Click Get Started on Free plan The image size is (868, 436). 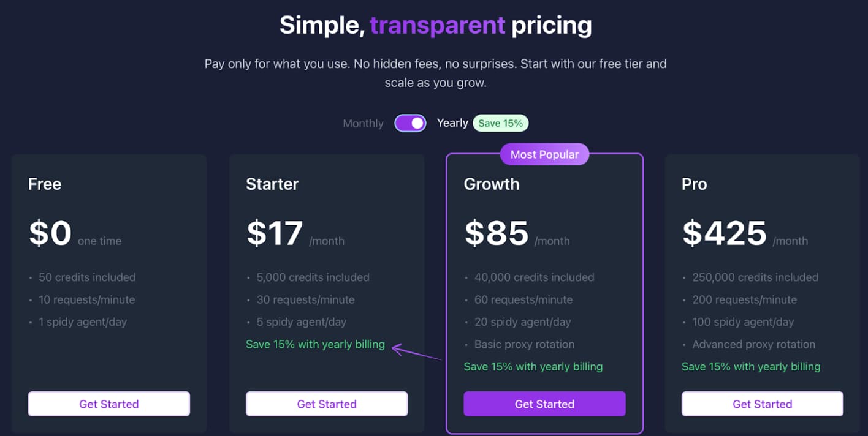click(109, 404)
